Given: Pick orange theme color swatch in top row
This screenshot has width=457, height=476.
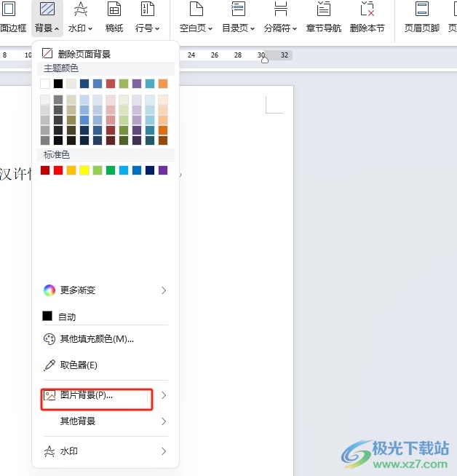Looking at the screenshot, I should [x=163, y=84].
